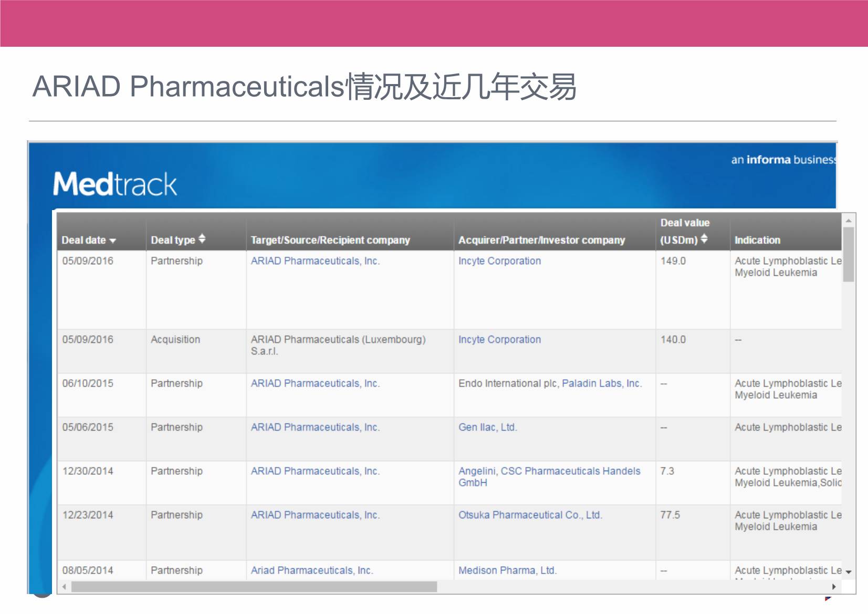Select date 12/30/2014 cell
Screen dimensions: 868x614
(102, 483)
